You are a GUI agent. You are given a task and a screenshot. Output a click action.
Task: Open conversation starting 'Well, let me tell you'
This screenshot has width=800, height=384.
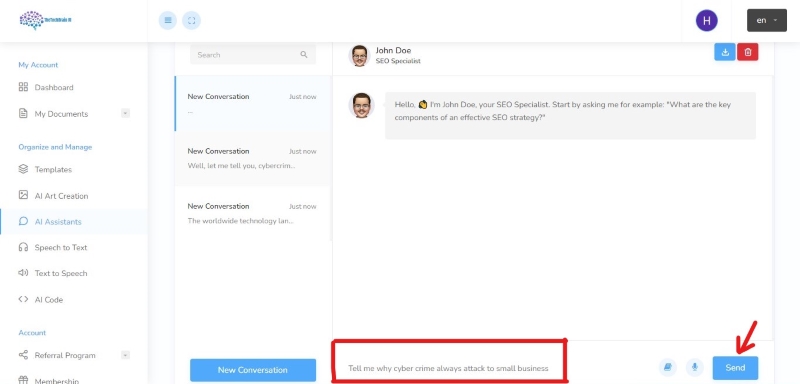(x=253, y=159)
